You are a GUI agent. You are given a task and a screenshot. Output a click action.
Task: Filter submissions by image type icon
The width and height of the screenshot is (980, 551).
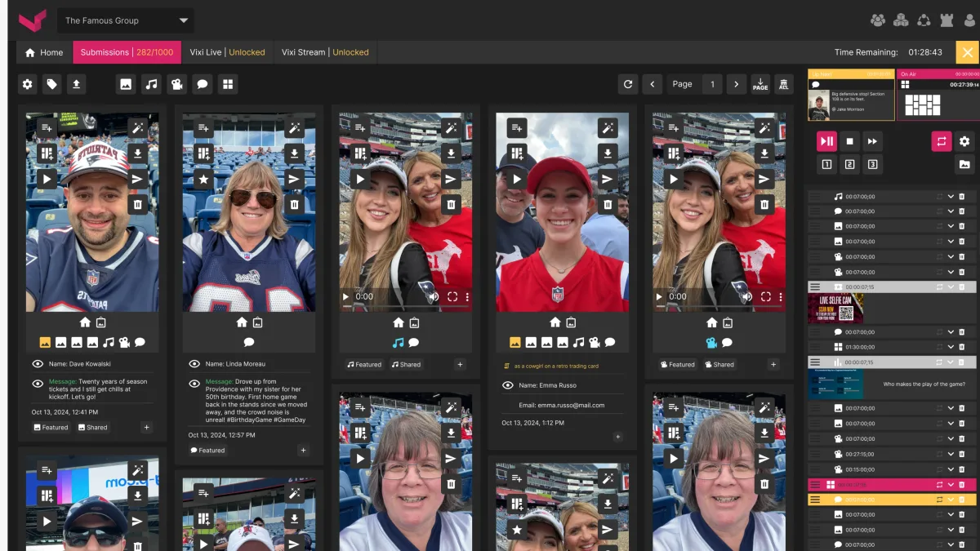(126, 83)
